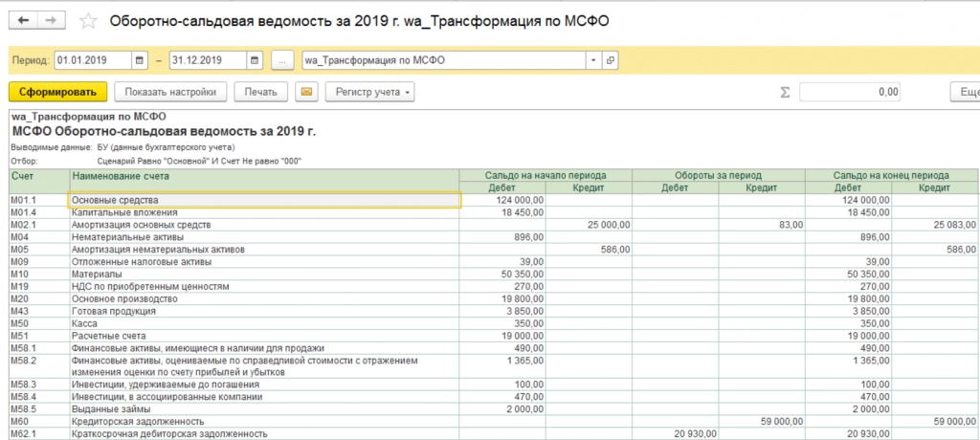Open the Регистр учета dropdown menu
980x440 pixels.
370,92
